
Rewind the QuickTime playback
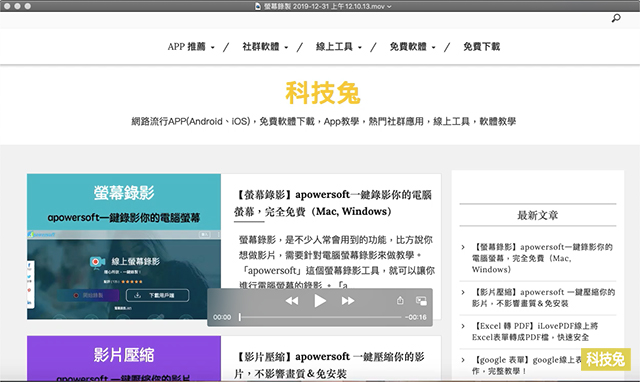291,301
